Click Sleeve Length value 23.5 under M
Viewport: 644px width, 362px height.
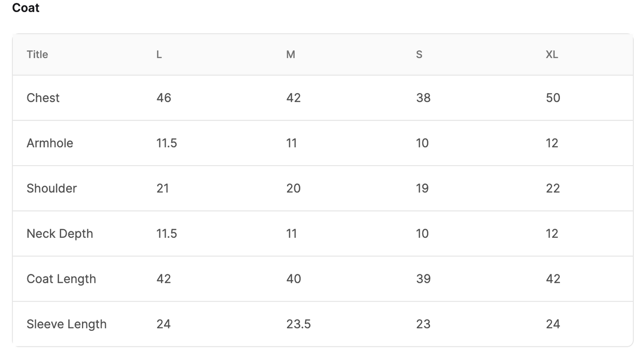click(x=299, y=324)
